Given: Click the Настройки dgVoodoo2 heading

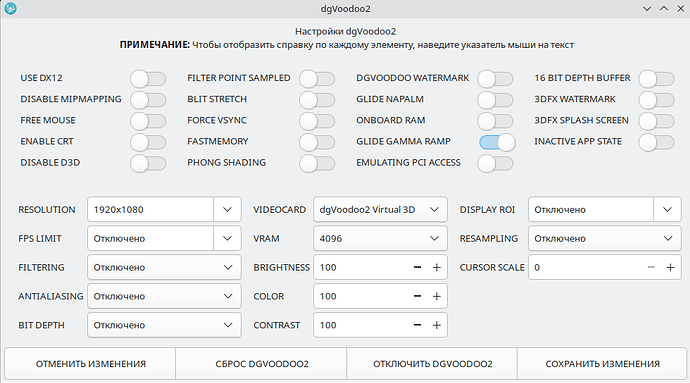Looking at the screenshot, I should coord(345,31).
